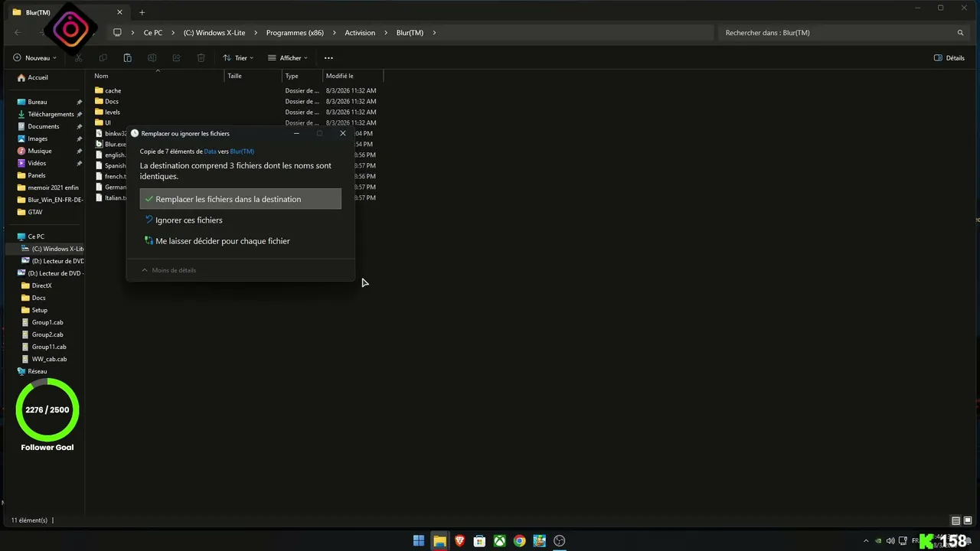Expand the chevron after Blur(TM) breadcrumb

click(434, 33)
